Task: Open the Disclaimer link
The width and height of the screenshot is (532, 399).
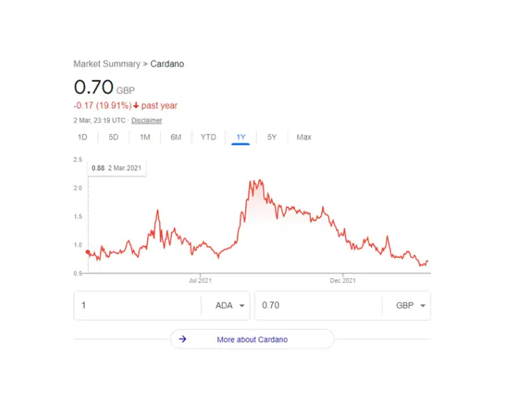Action: click(146, 120)
